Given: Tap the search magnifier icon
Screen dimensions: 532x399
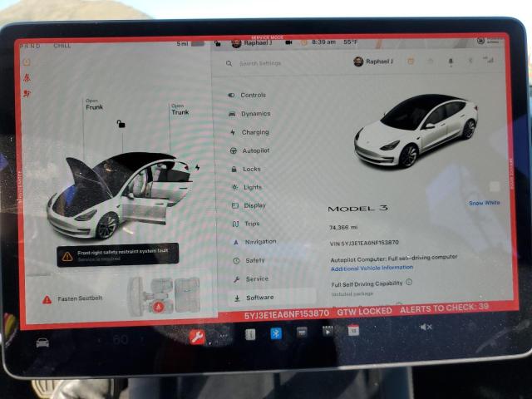Looking at the screenshot, I should [x=229, y=63].
